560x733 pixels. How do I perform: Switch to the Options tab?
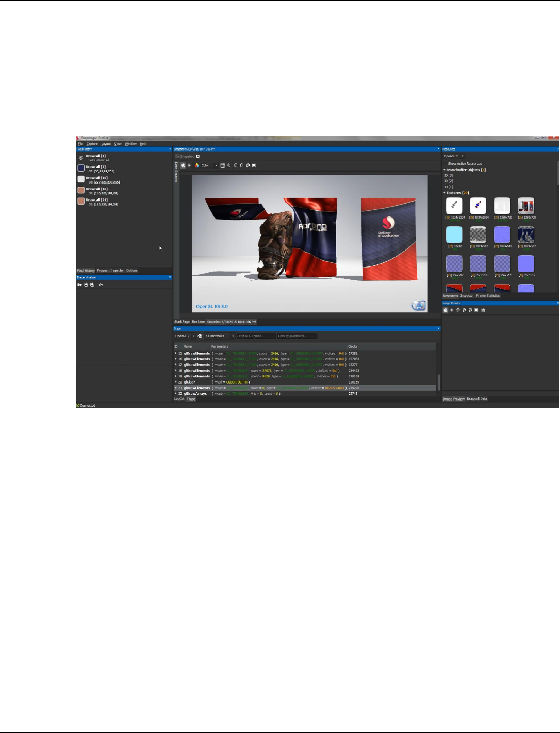pos(132,270)
